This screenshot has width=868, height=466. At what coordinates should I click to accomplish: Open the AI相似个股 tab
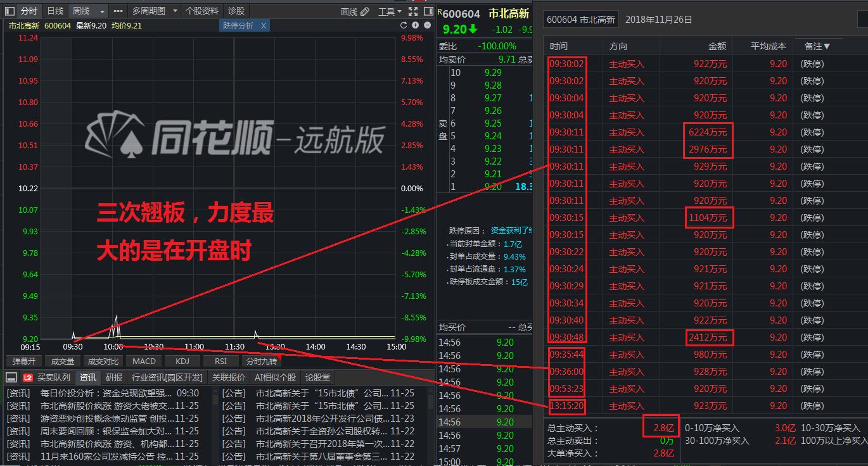[x=275, y=378]
